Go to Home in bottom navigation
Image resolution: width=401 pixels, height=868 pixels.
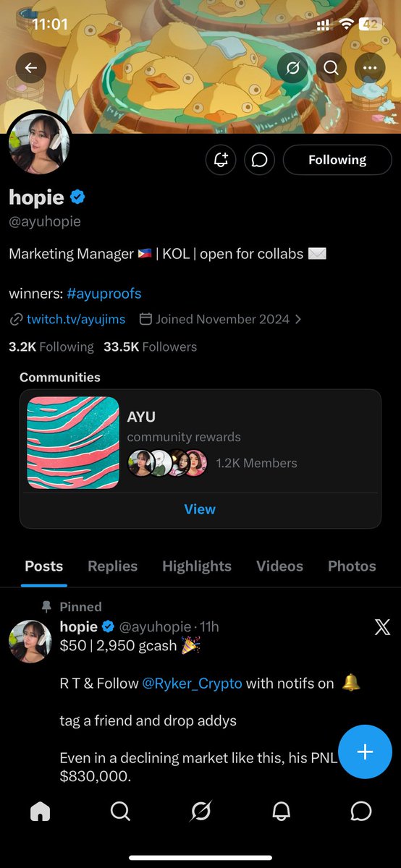[41, 812]
